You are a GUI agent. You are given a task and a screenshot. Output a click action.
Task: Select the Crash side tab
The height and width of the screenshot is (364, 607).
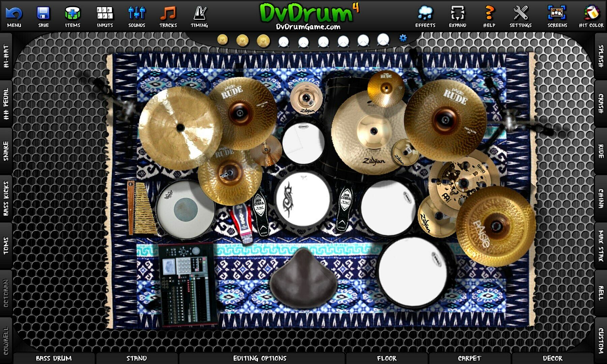(601, 104)
